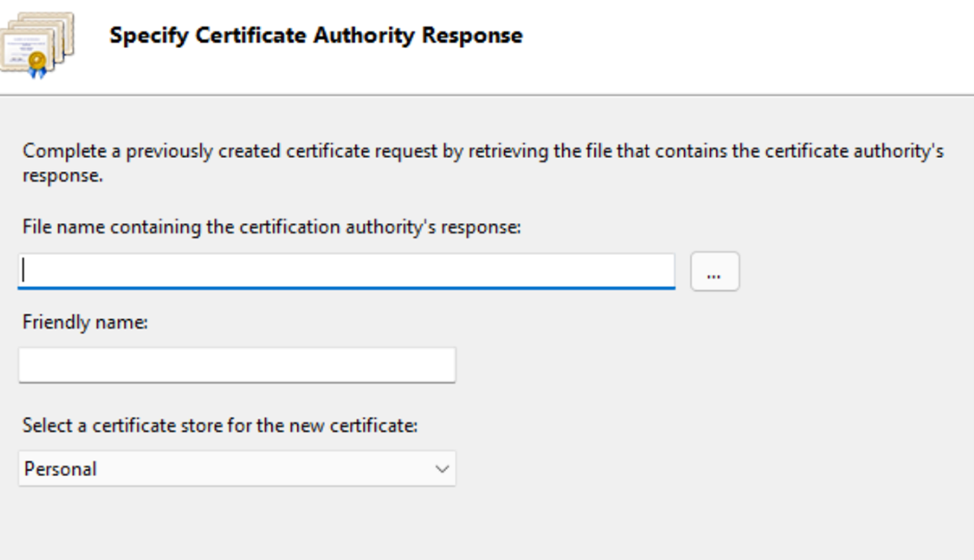Click the 'Complete a previously created certificate request' description
Viewport: 974px width, 560px height.
(483, 162)
